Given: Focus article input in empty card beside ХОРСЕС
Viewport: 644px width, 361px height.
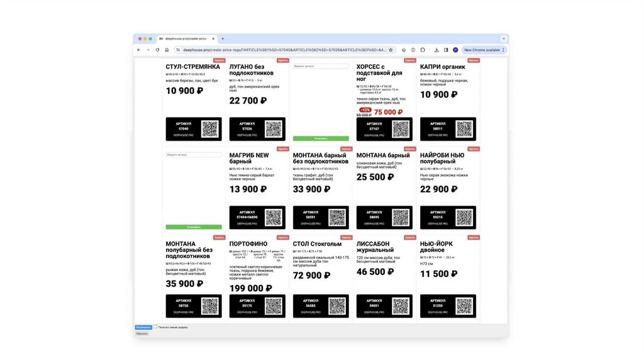Looking at the screenshot, I should click(321, 66).
